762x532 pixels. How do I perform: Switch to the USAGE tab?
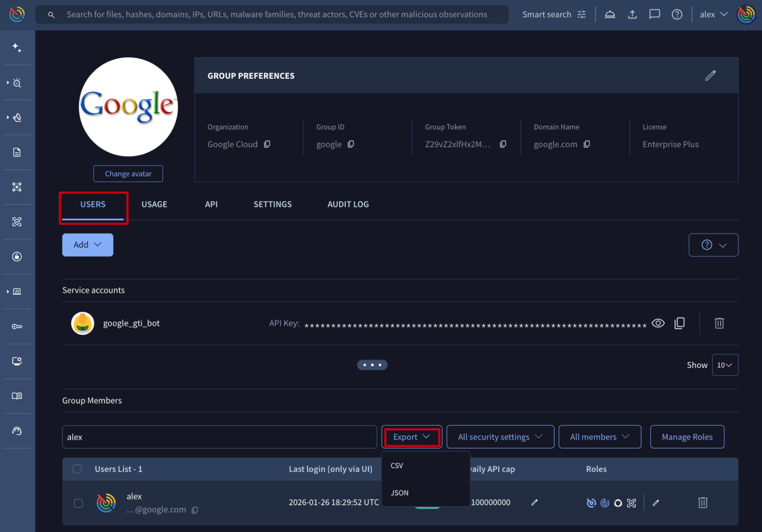(x=154, y=204)
